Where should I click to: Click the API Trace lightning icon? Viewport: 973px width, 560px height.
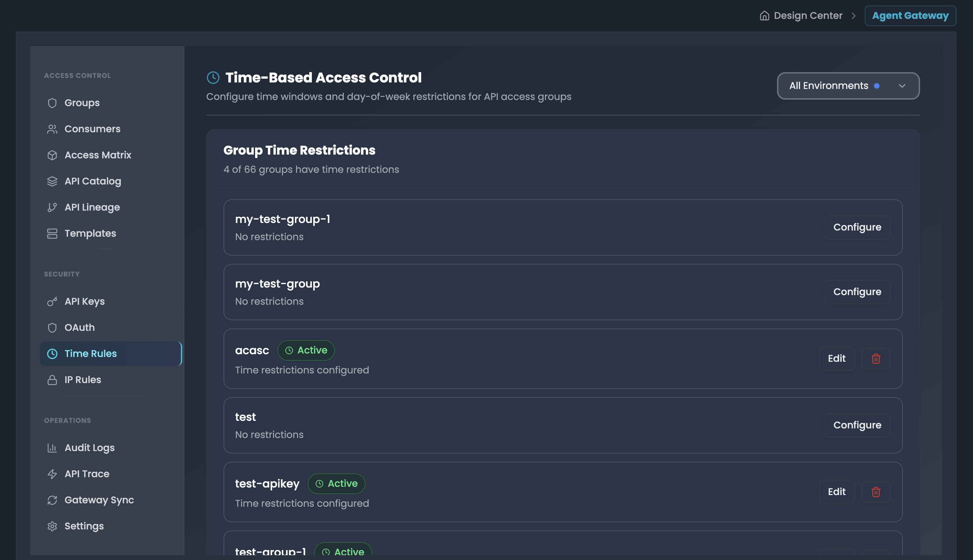click(52, 474)
